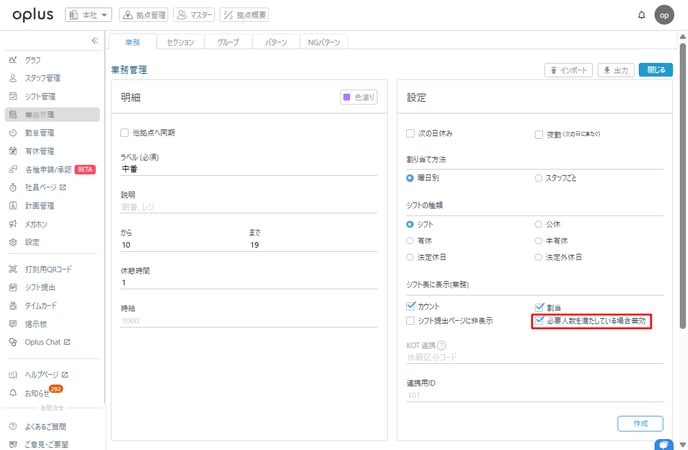
Task: Open グラフ from the sidebar
Action: (33, 60)
